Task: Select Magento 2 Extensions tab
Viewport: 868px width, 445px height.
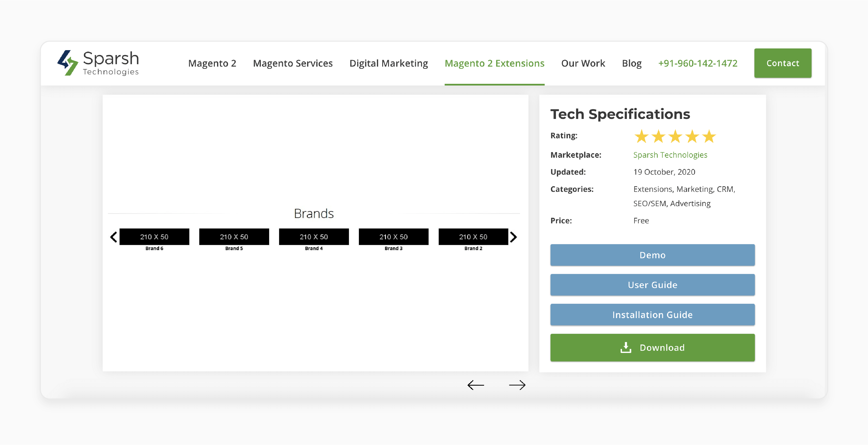Action: pos(494,63)
